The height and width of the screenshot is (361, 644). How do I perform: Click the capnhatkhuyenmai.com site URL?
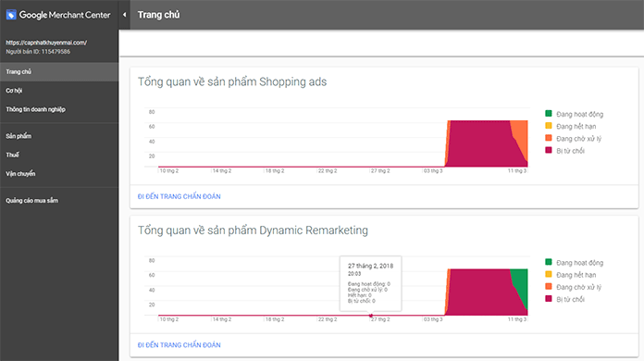click(x=46, y=43)
